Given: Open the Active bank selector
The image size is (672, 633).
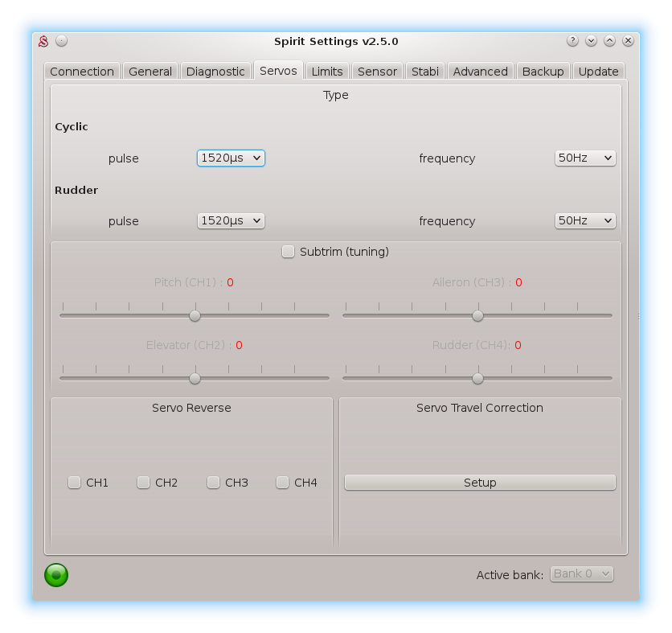Looking at the screenshot, I should [x=582, y=574].
